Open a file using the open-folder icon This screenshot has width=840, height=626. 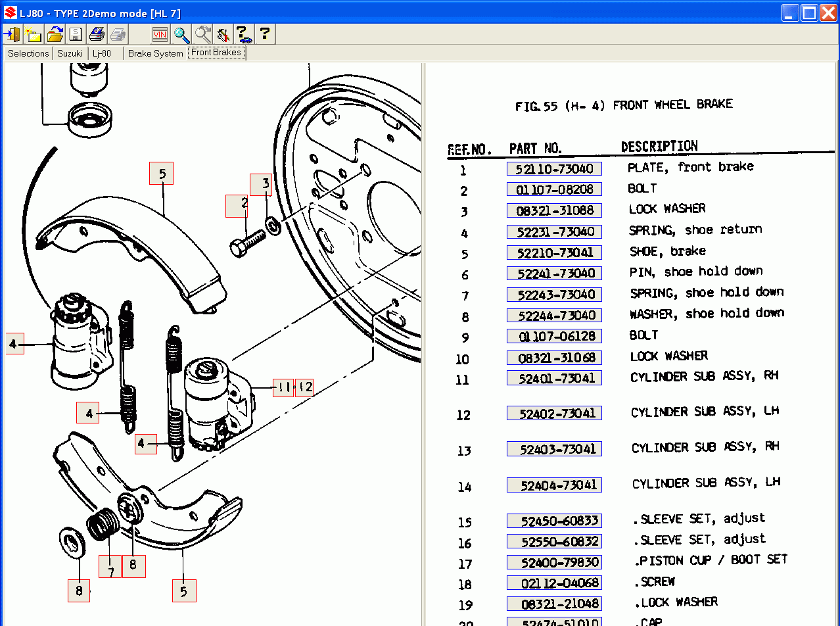coord(55,34)
